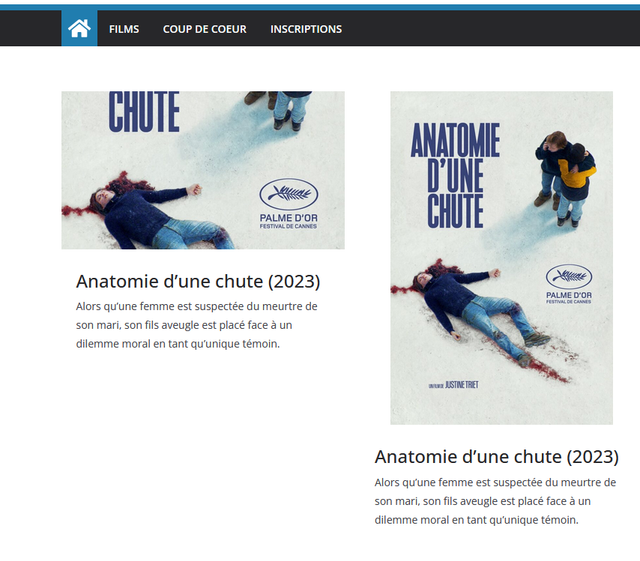Follow the title link below the portrait poster
Viewport: 640px width, 561px height.
(x=497, y=456)
